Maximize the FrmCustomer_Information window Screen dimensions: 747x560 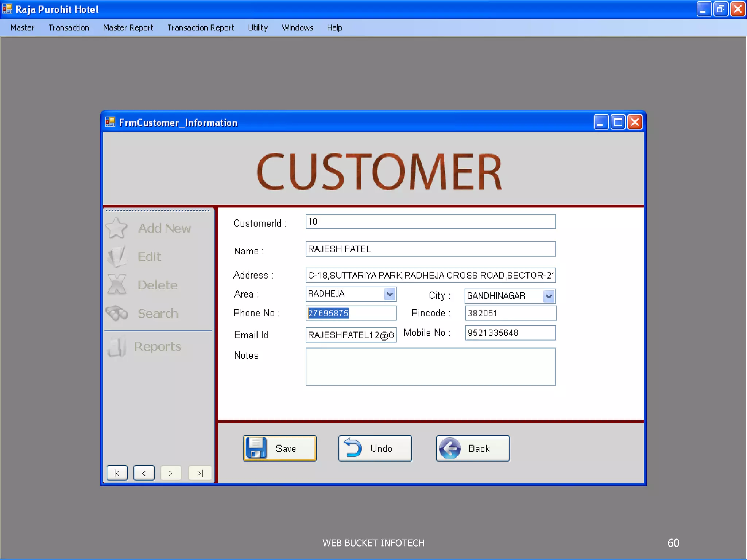tap(618, 122)
